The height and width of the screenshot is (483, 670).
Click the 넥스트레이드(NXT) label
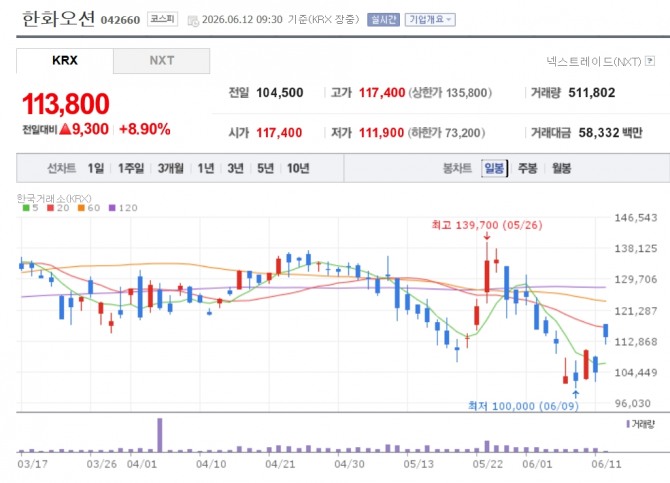pos(594,62)
